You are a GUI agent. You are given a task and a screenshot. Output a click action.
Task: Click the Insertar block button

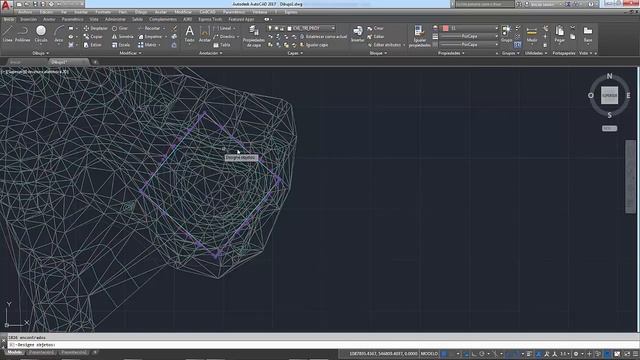(x=357, y=34)
